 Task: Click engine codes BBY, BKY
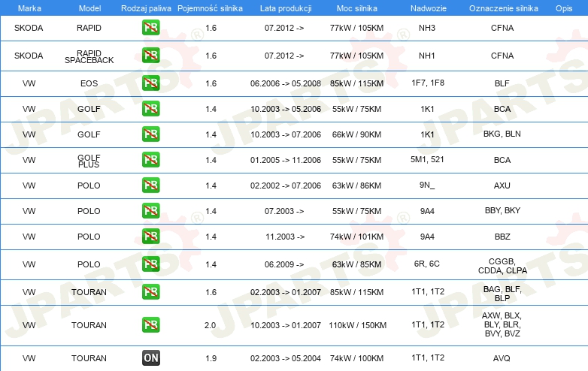(x=502, y=210)
